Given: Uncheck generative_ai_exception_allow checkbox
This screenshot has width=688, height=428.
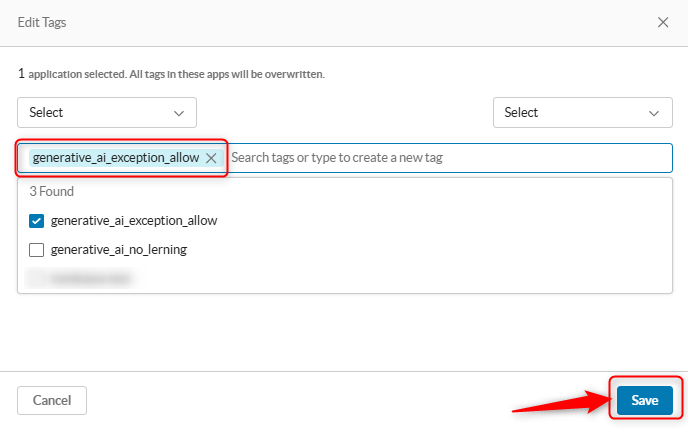Looking at the screenshot, I should [36, 221].
